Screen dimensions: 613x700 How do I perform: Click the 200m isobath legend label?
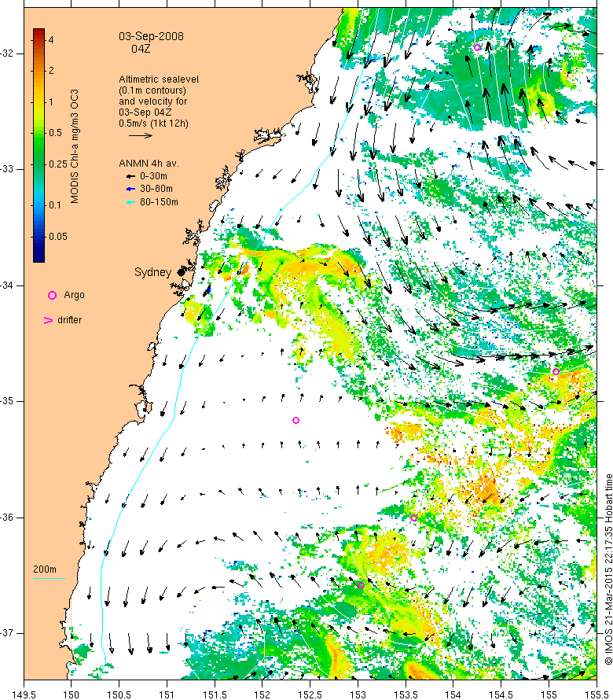[x=45, y=569]
